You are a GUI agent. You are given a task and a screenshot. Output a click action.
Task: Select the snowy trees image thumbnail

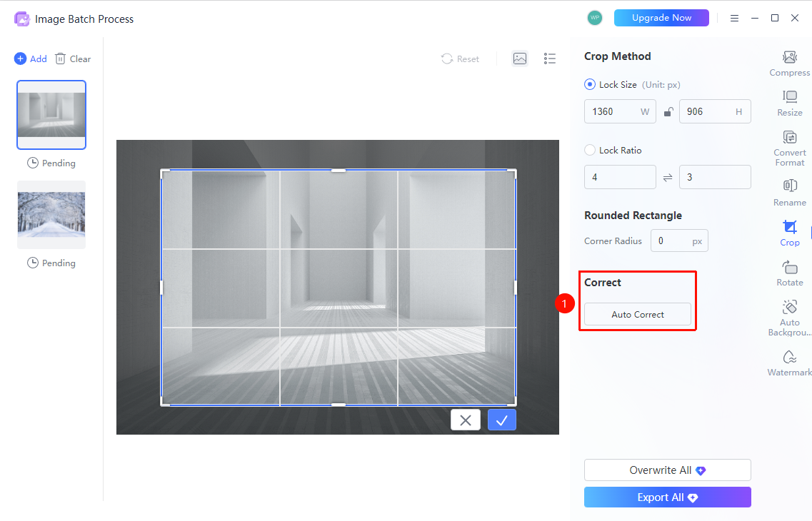[x=51, y=215]
